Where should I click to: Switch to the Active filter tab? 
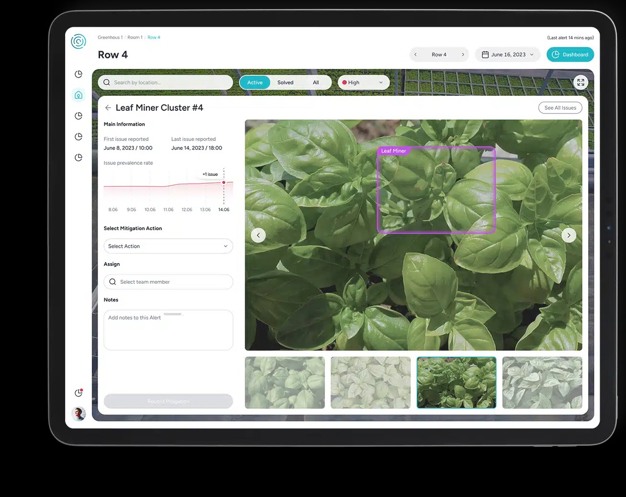[x=255, y=83]
